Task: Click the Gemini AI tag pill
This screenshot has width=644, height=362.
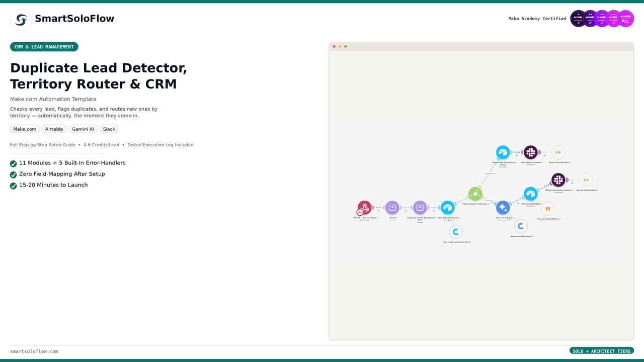Action: (83, 129)
